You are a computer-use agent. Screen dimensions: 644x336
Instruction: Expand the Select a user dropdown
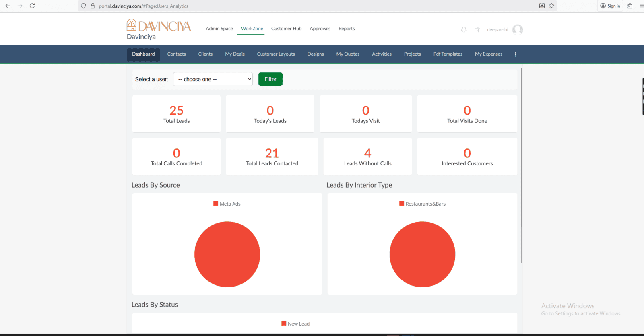(x=213, y=79)
